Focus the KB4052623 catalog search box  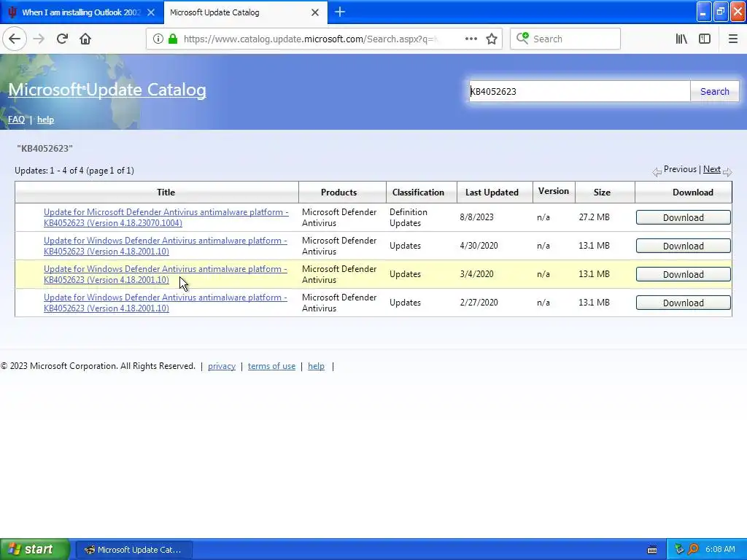pyautogui.click(x=579, y=91)
